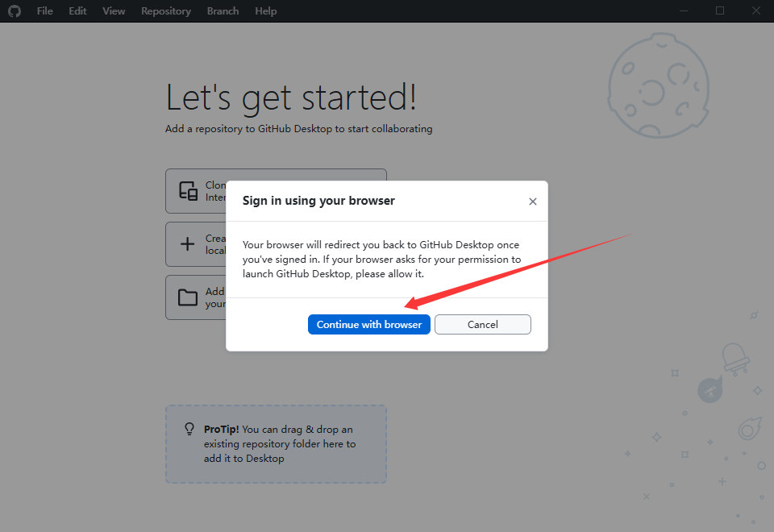Maximize the GitHub Desktop window

(720, 11)
